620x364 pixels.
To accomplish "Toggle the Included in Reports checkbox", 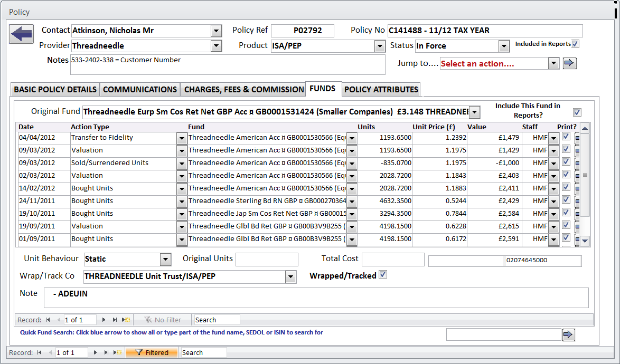I will point(575,44).
